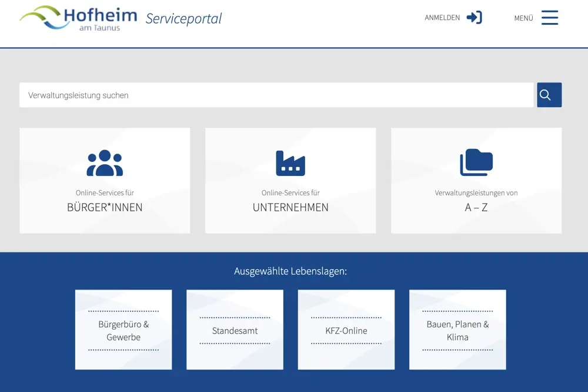Click the Serviceportal title
The image size is (588, 392).
183,18
